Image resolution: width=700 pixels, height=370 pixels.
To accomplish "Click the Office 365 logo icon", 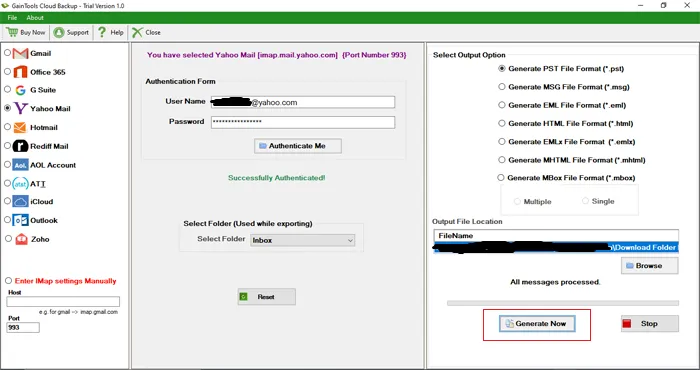I will point(20,72).
